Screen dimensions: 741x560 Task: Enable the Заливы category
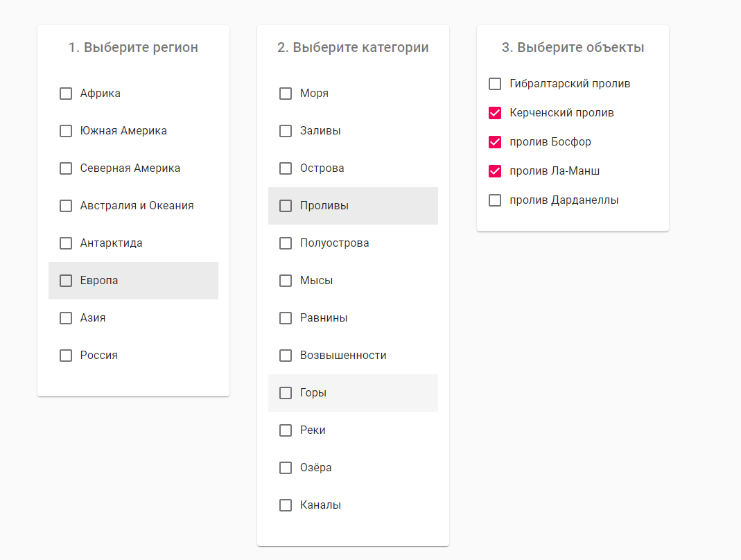(286, 131)
